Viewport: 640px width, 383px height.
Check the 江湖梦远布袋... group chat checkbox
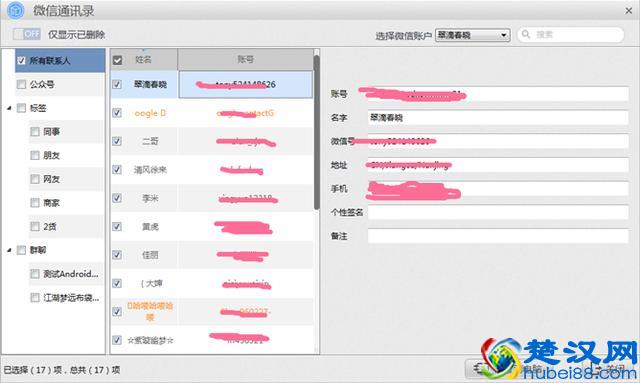pos(35,298)
